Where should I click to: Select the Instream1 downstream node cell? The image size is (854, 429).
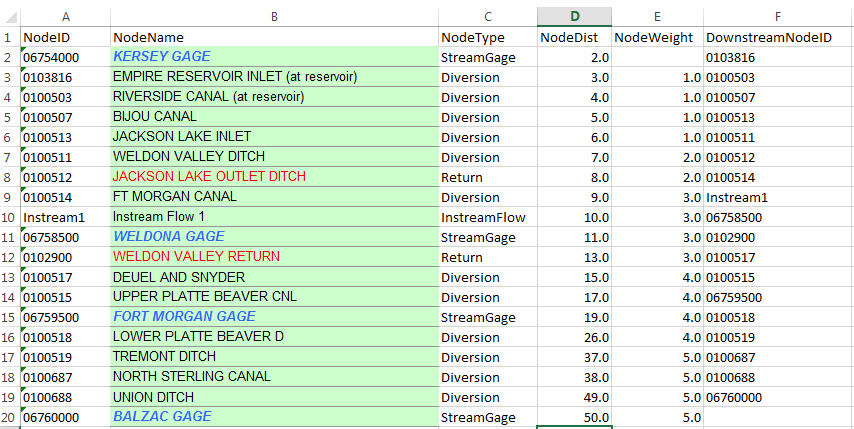[778, 197]
